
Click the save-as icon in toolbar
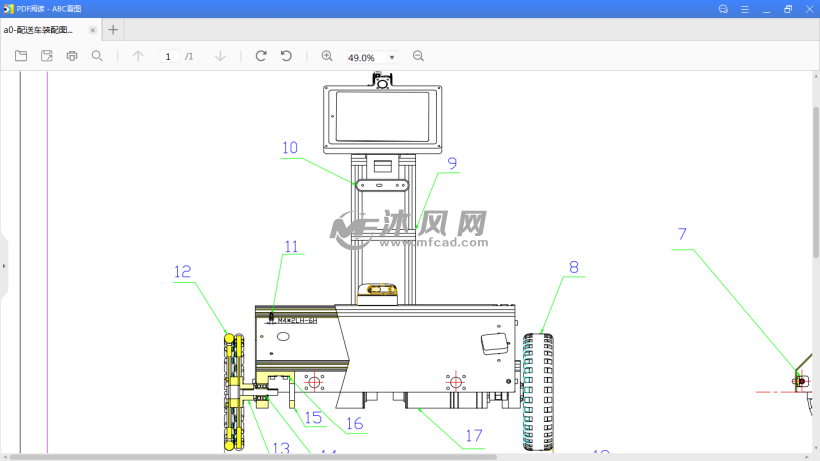46,56
